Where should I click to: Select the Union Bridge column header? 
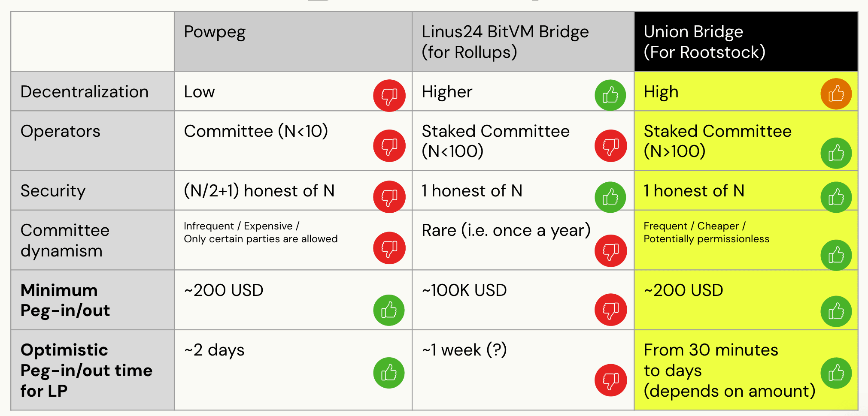[746, 42]
